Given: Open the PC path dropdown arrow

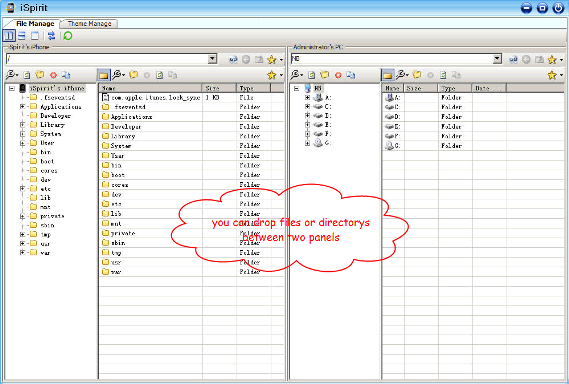Looking at the screenshot, I should tap(498, 59).
